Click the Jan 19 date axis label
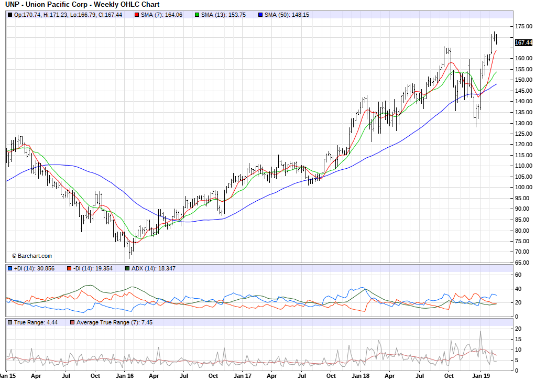The image size is (535, 392). 481,376
